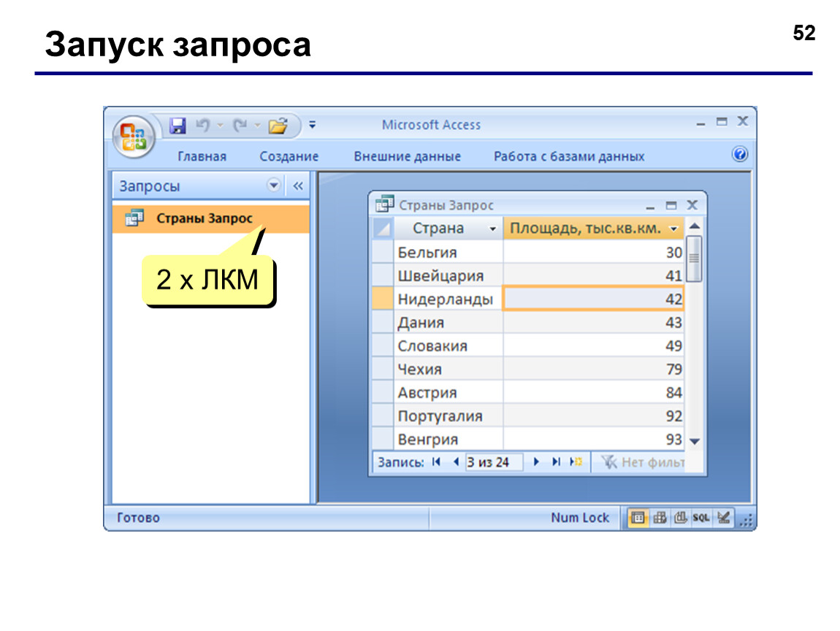Screen dimensions: 840x631
Task: Select the Нидерланды cell
Action: tap(448, 299)
